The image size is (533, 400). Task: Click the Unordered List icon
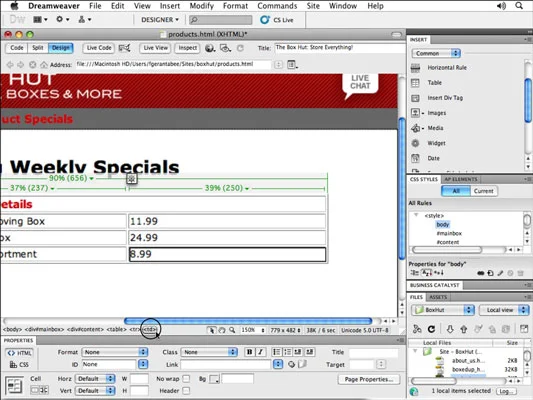point(277,352)
